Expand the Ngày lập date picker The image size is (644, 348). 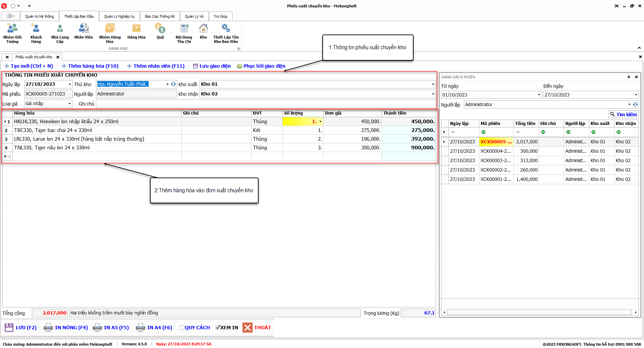(x=70, y=84)
